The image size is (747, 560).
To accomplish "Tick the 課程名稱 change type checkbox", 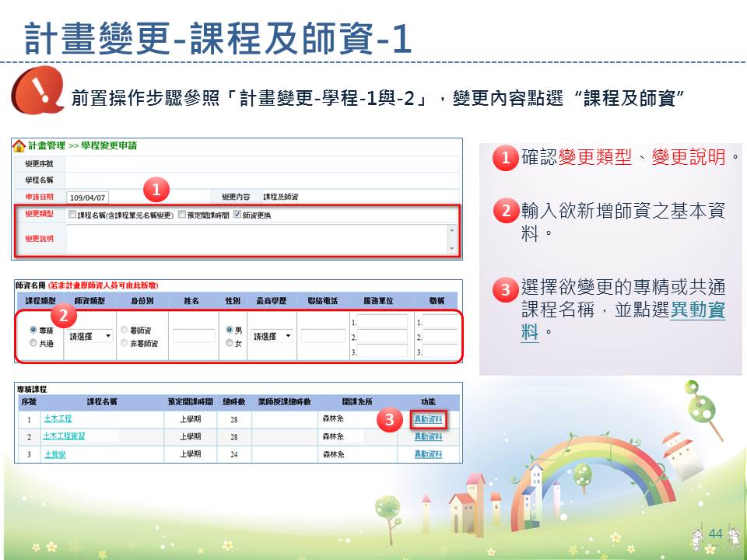I will tap(72, 215).
